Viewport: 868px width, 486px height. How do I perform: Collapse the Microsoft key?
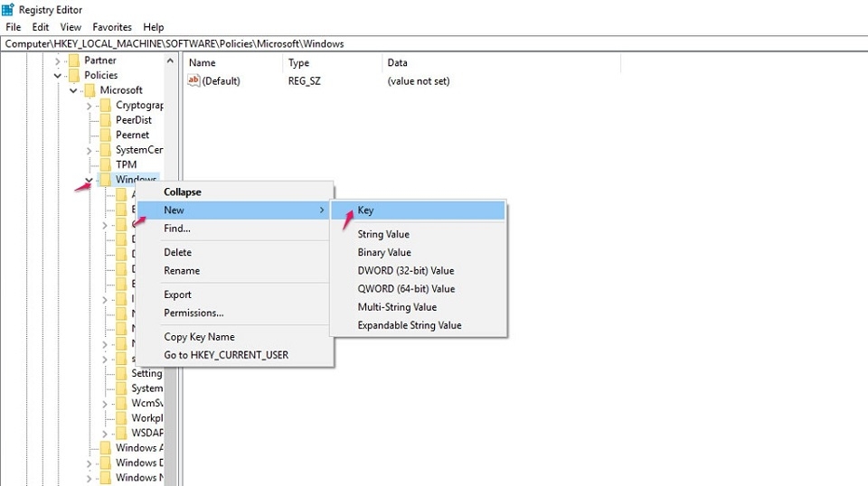click(x=73, y=90)
